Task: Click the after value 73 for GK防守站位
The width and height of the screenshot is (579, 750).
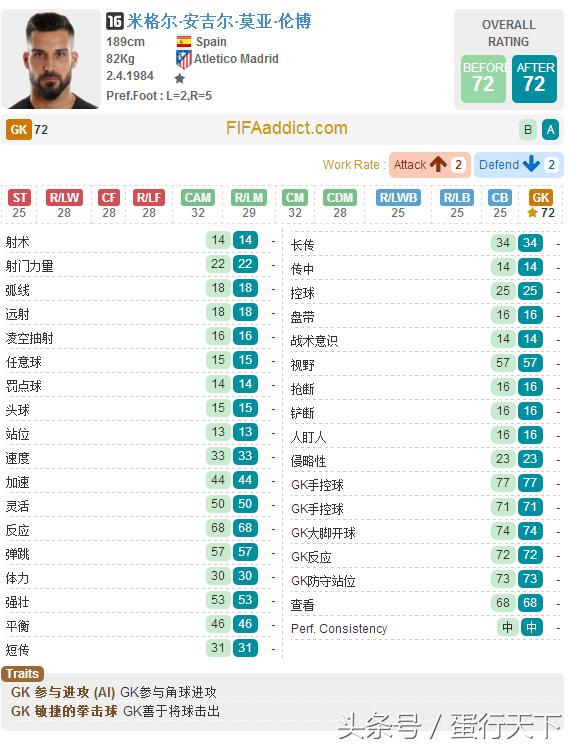Action: [530, 579]
